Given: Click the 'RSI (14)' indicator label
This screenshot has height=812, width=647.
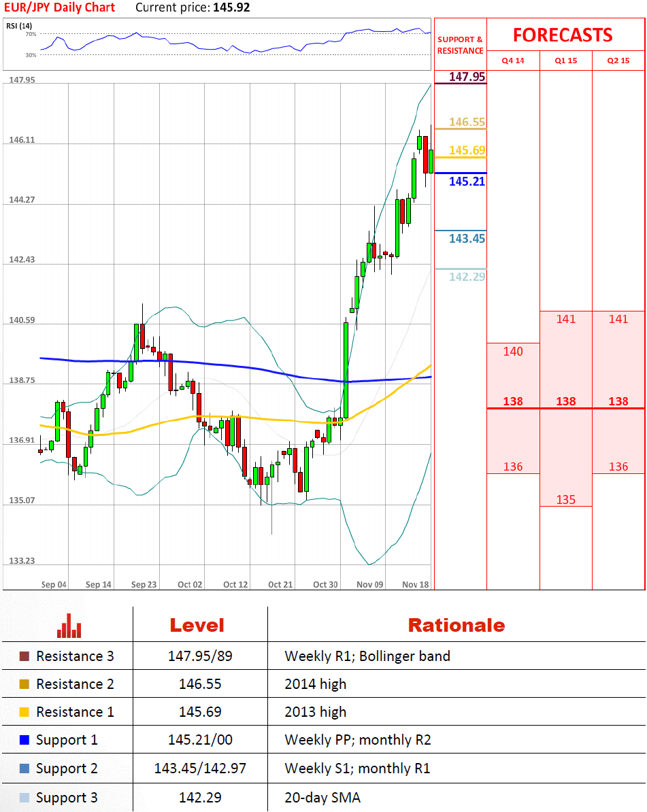Looking at the screenshot, I should [19, 26].
